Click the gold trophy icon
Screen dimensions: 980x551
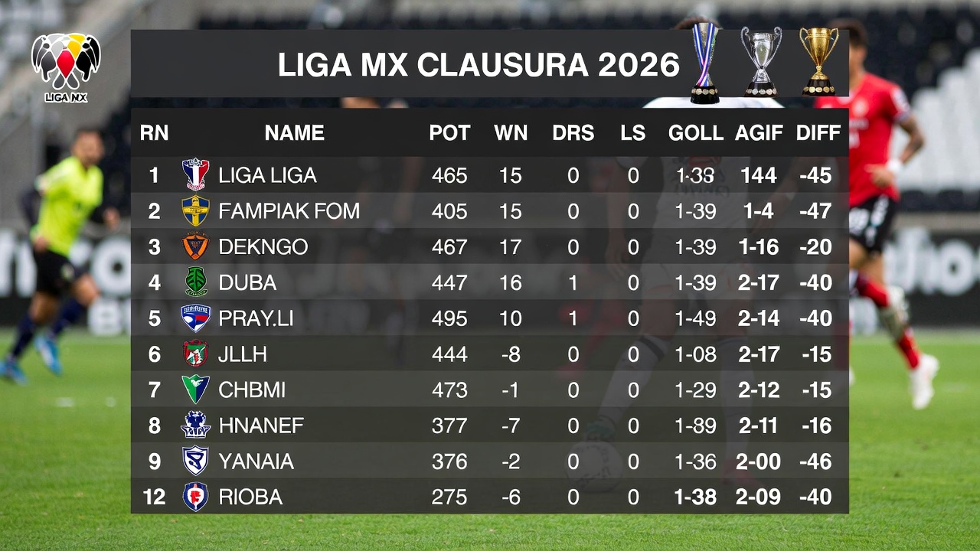coord(818,61)
